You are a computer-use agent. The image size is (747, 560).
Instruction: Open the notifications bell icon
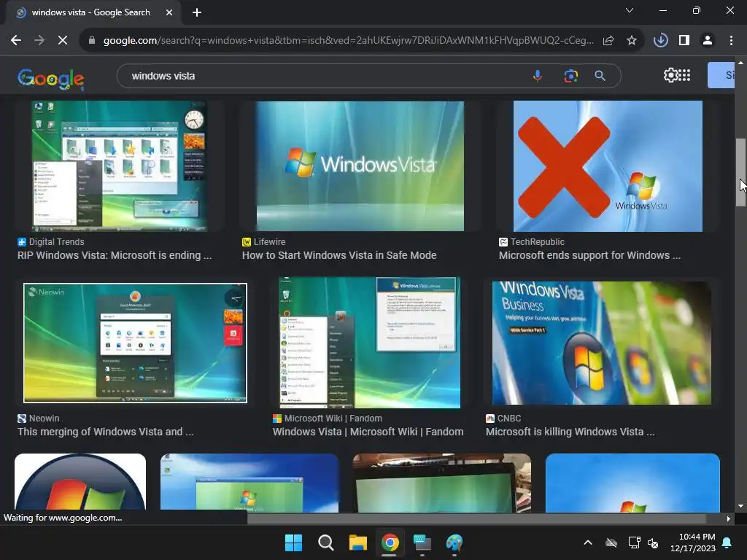(727, 542)
